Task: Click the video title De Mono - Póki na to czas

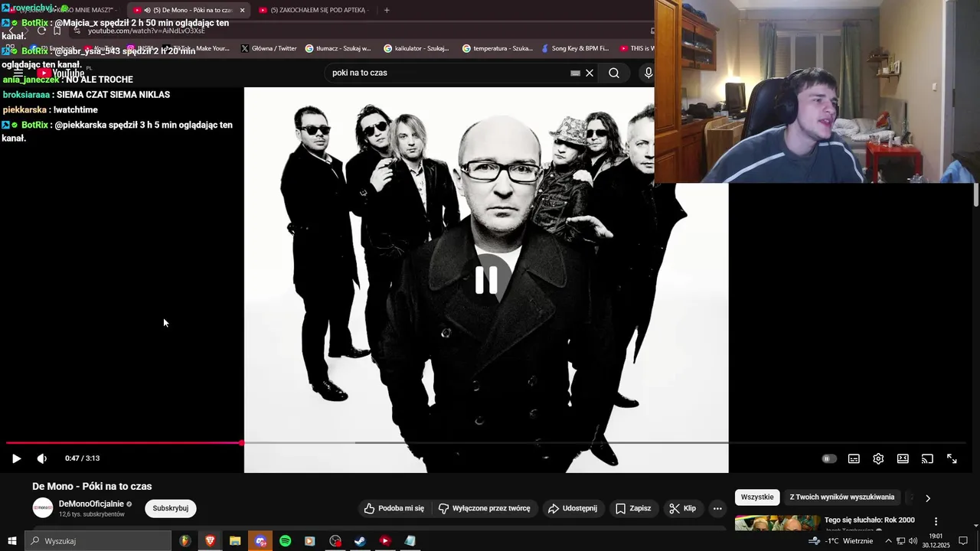Action: (92, 486)
